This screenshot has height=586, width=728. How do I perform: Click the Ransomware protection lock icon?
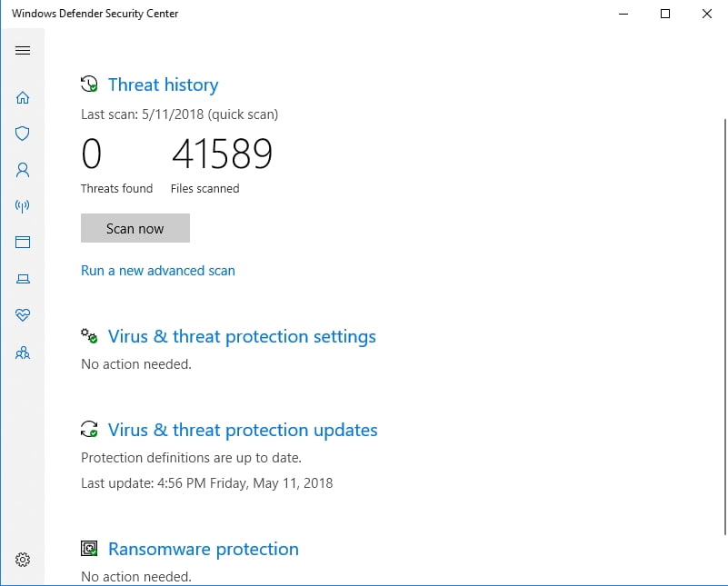(x=89, y=548)
